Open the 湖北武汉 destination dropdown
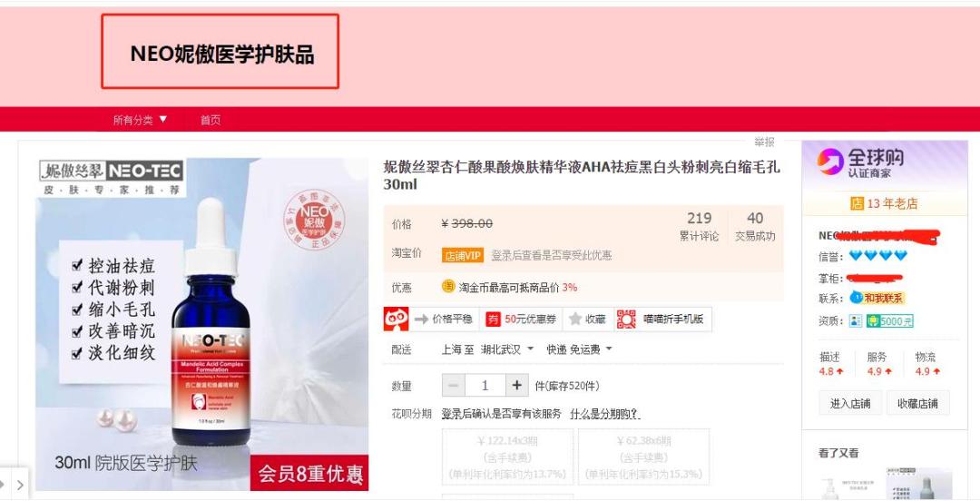This screenshot has width=980, height=501. 507,349
